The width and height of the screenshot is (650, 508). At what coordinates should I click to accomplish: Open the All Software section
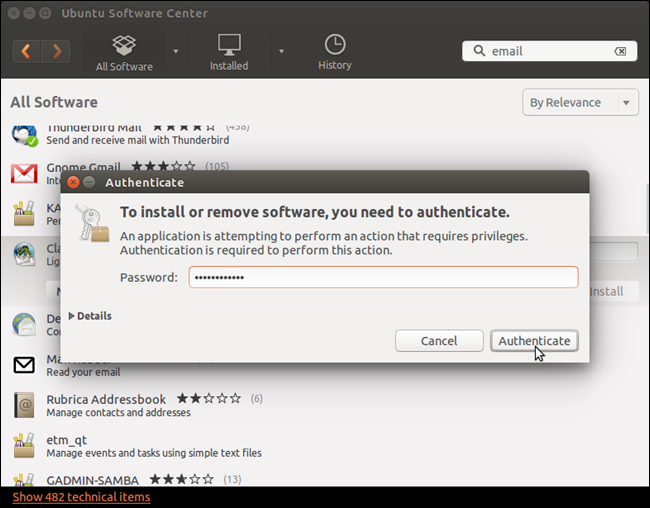coord(124,53)
